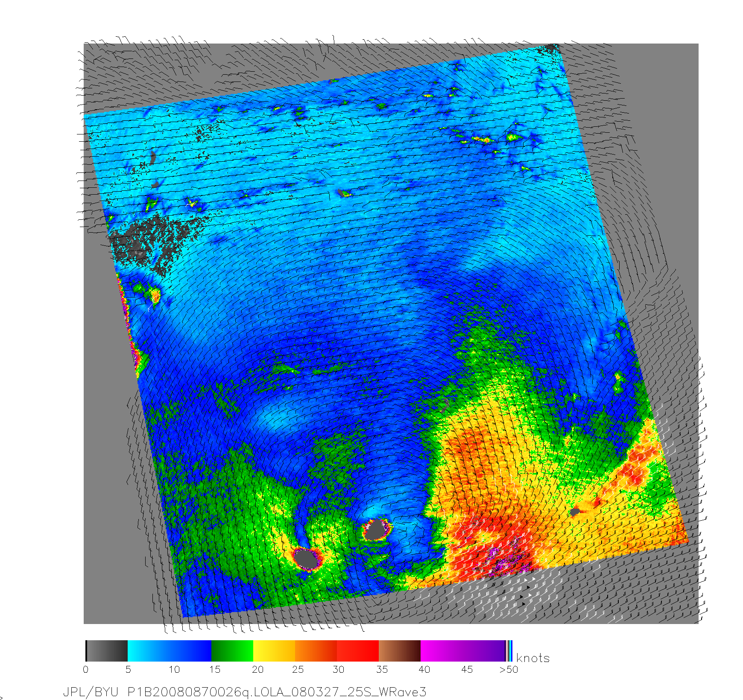Click the JPL/BYU P1B20080870026q filename caption
Image resolution: width=743 pixels, height=700 pixels.
point(245,692)
